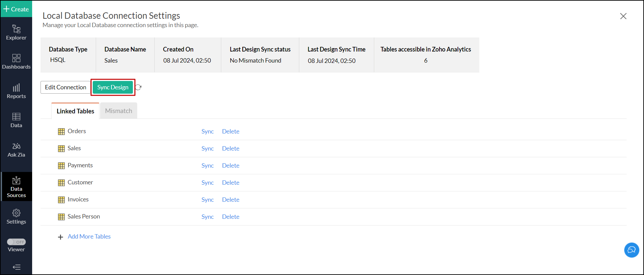The height and width of the screenshot is (275, 644).
Task: Sync the Orders table
Action: 208,131
